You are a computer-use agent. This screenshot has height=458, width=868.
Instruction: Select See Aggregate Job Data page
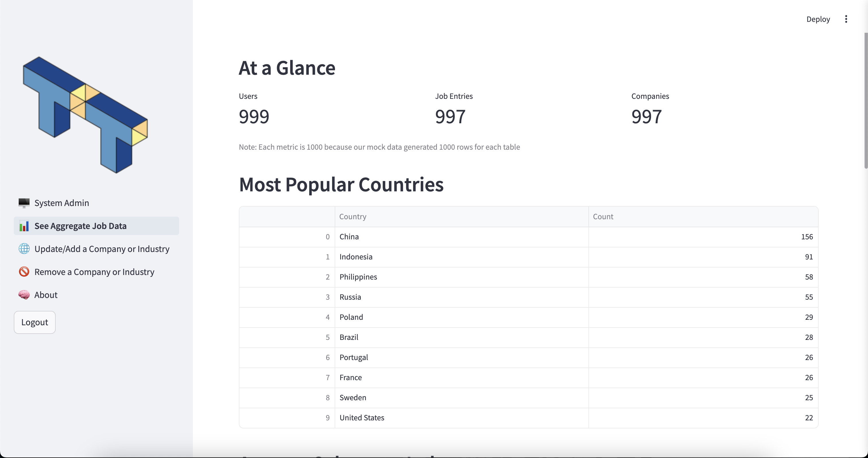[x=96, y=226]
